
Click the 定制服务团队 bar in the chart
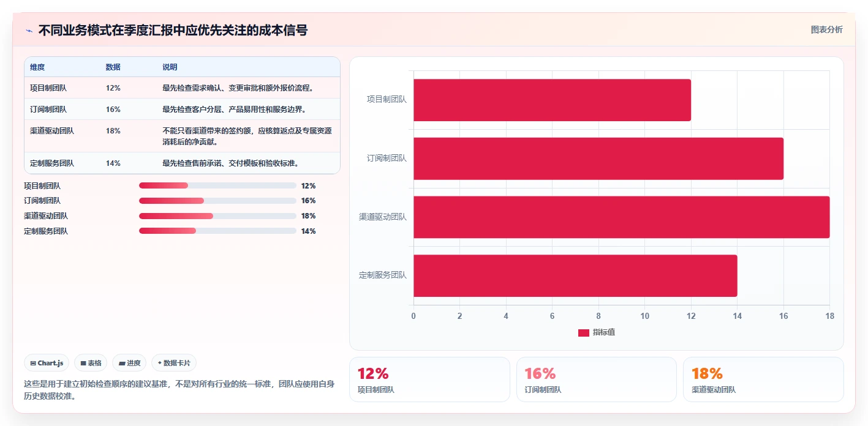[575, 275]
